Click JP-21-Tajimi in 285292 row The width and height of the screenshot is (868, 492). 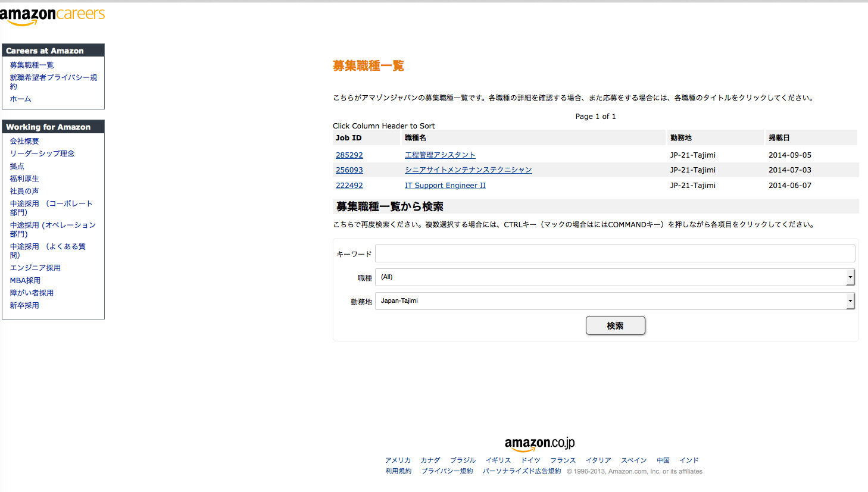693,155
